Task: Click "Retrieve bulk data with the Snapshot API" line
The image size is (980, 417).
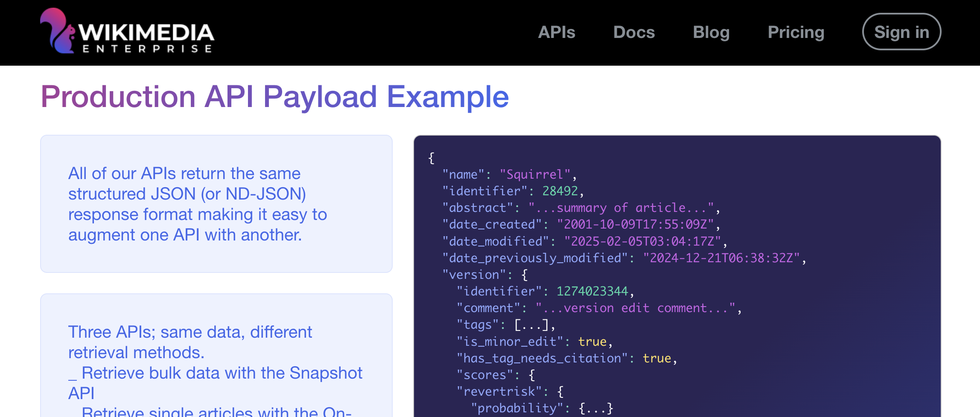Action: click(x=215, y=383)
